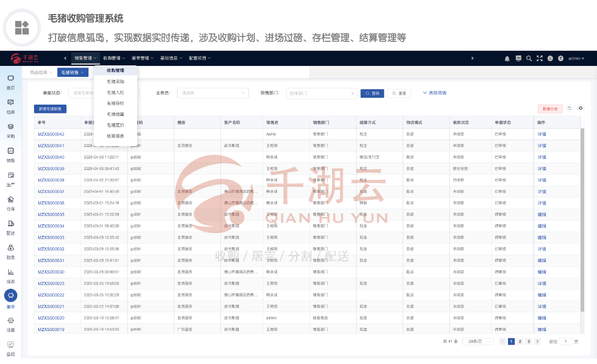Open table column settings gear

580,109
